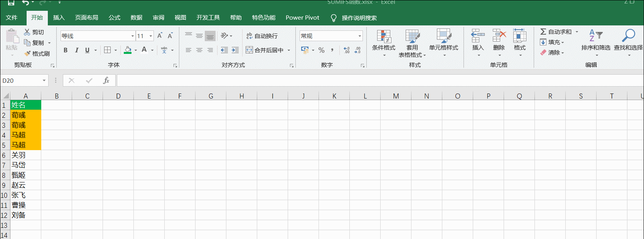The image size is (644, 239).
Task: Click decrease decimal icon
Action: click(x=357, y=50)
